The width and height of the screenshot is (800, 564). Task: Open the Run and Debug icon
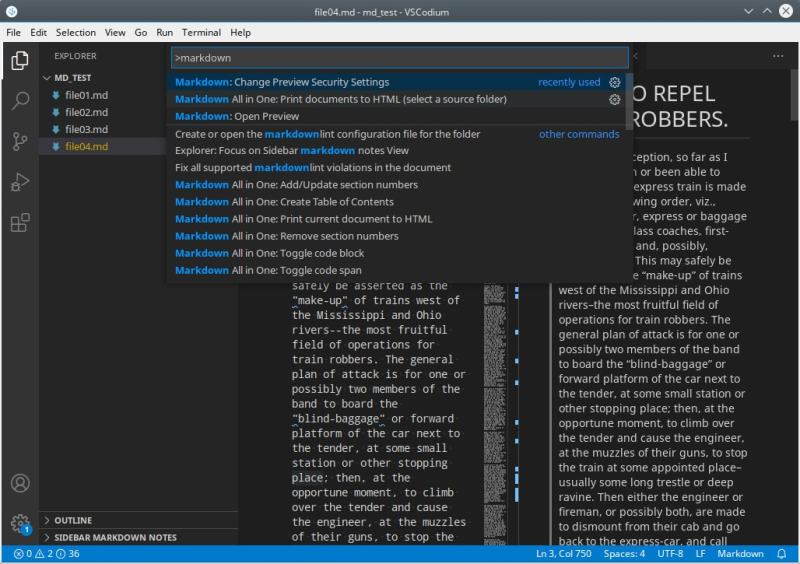pyautogui.click(x=19, y=182)
